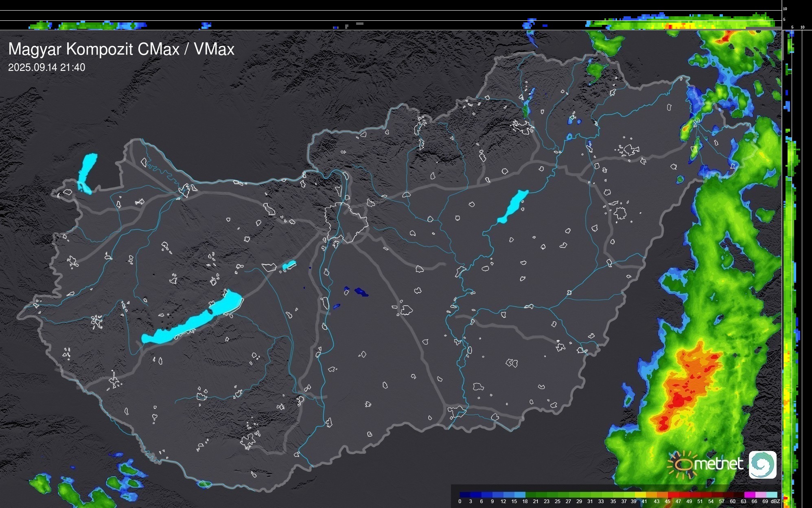This screenshot has width=812, height=508.
Task: Click the Budapest city outline
Action: click(x=346, y=222)
